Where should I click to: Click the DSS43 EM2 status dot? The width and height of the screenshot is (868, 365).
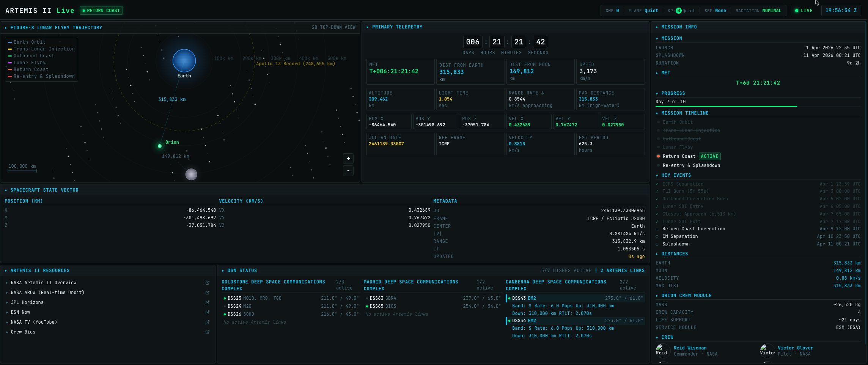509,299
